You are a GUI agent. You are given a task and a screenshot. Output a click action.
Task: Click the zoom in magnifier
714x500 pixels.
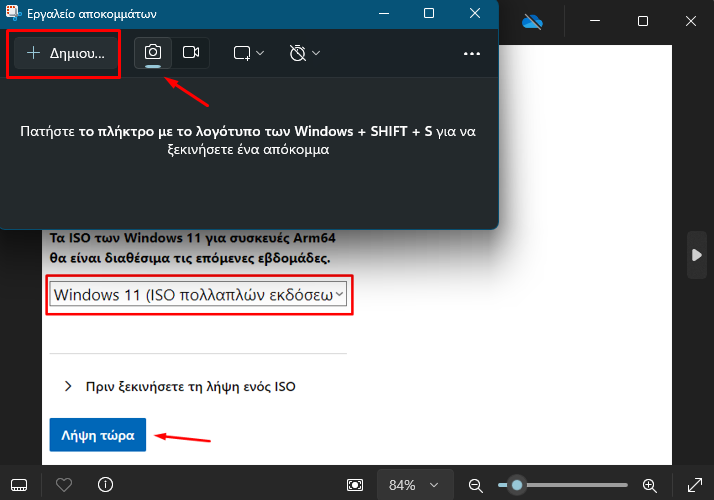tap(650, 485)
